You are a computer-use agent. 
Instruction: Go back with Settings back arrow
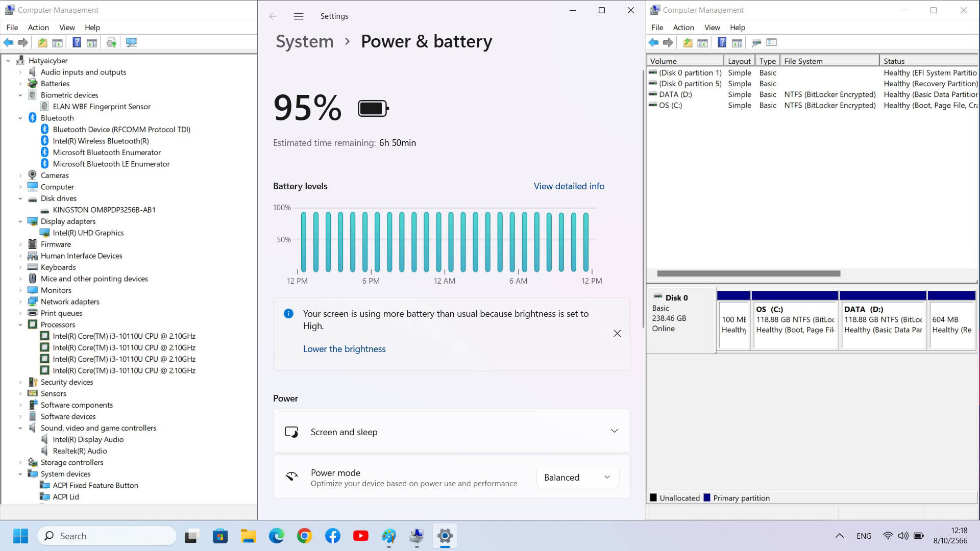pyautogui.click(x=273, y=16)
